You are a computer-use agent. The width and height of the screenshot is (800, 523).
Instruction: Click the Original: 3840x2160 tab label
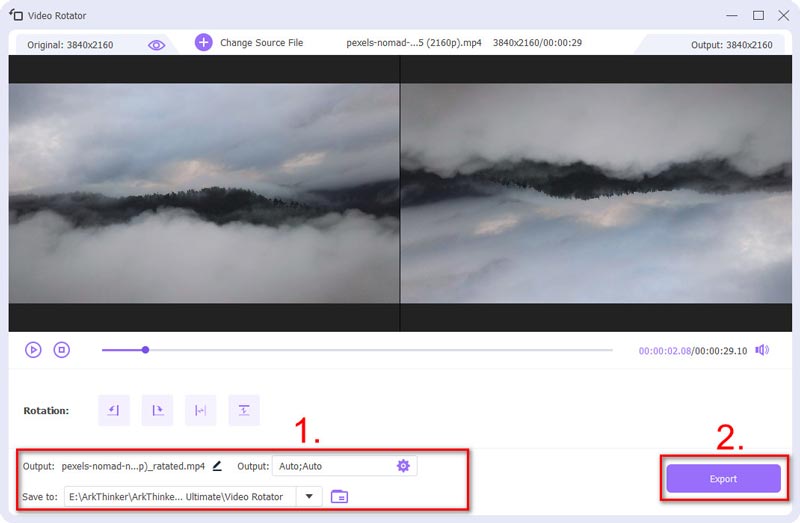[70, 45]
